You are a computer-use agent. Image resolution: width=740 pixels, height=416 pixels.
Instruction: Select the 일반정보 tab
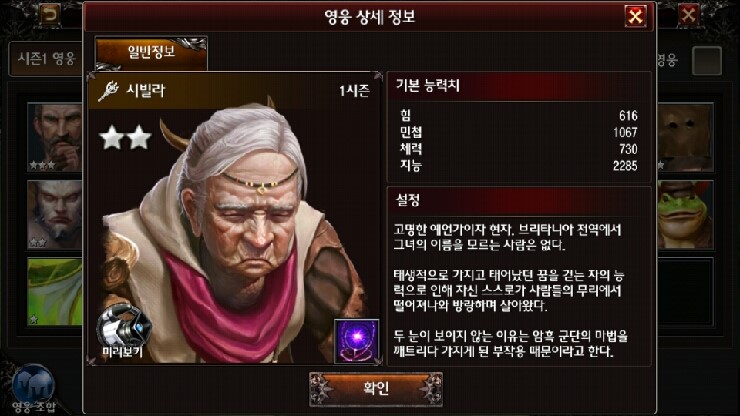[x=151, y=53]
